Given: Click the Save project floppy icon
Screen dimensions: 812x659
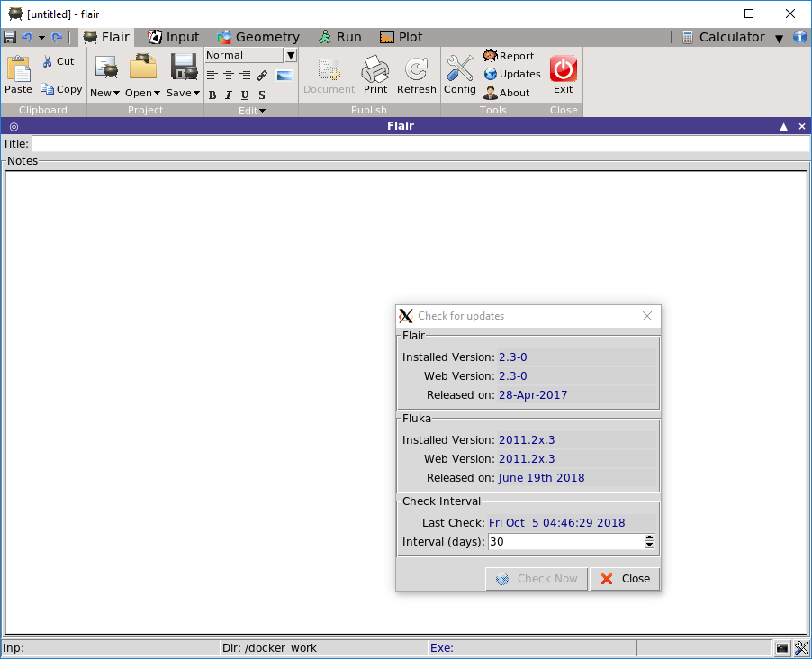Looking at the screenshot, I should (184, 67).
